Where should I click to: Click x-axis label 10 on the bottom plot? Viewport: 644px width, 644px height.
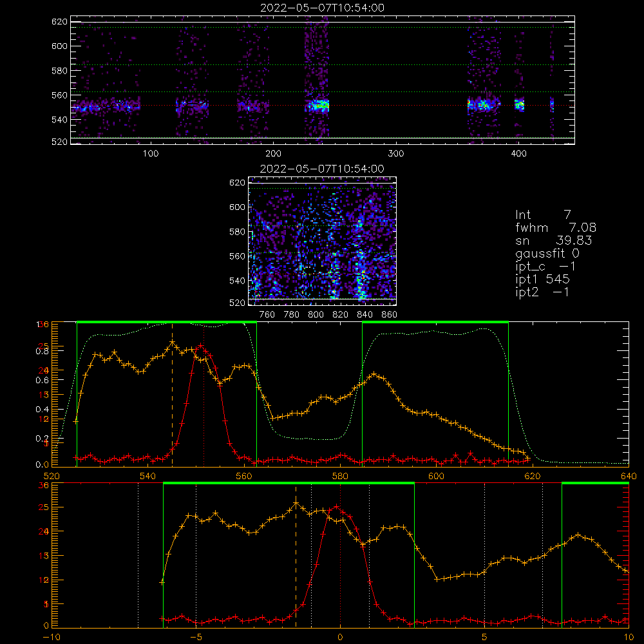pos(629,638)
